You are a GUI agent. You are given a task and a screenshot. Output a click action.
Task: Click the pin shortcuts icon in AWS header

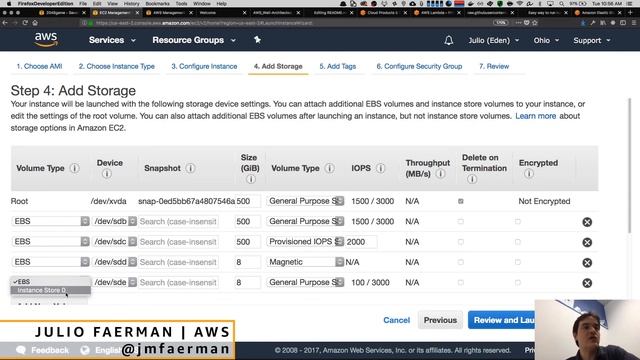pyautogui.click(x=257, y=40)
